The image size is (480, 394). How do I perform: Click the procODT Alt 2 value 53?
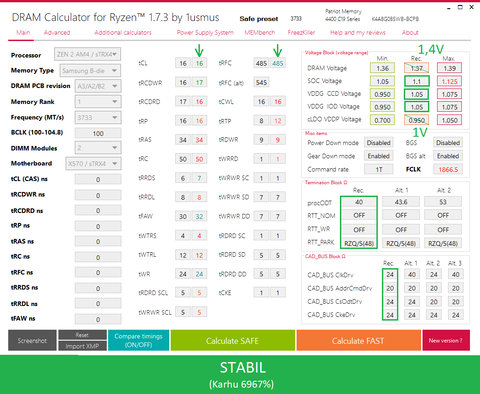point(443,202)
